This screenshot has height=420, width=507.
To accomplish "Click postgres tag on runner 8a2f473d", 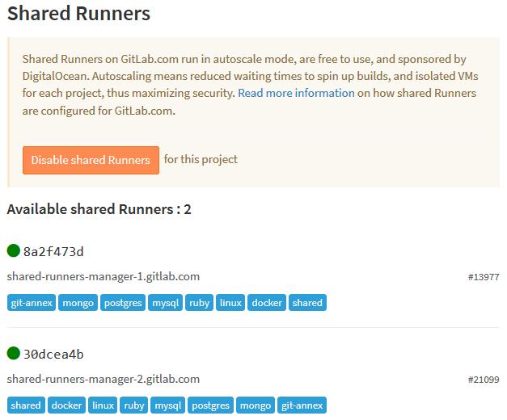I will [x=123, y=303].
